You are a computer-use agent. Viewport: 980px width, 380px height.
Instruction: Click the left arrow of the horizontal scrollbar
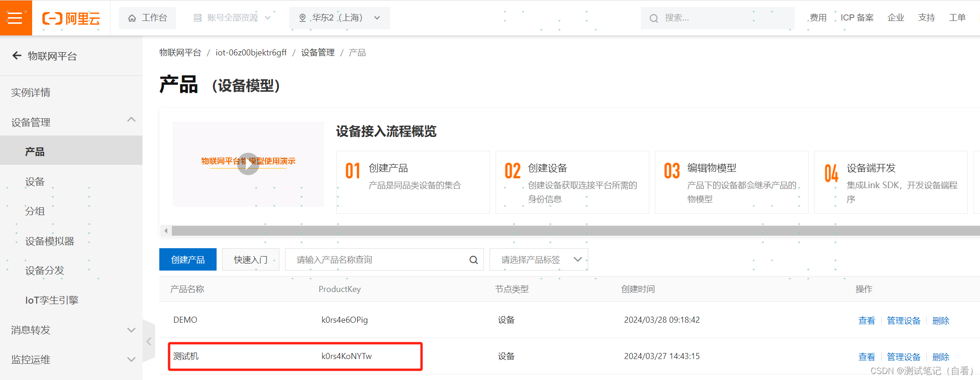click(166, 231)
